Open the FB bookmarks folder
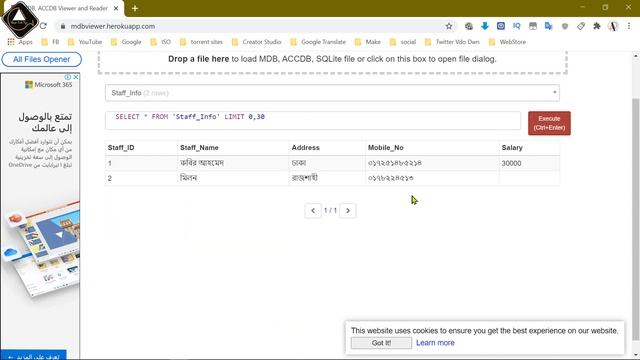Screen dimensions: 640x360 50,42
